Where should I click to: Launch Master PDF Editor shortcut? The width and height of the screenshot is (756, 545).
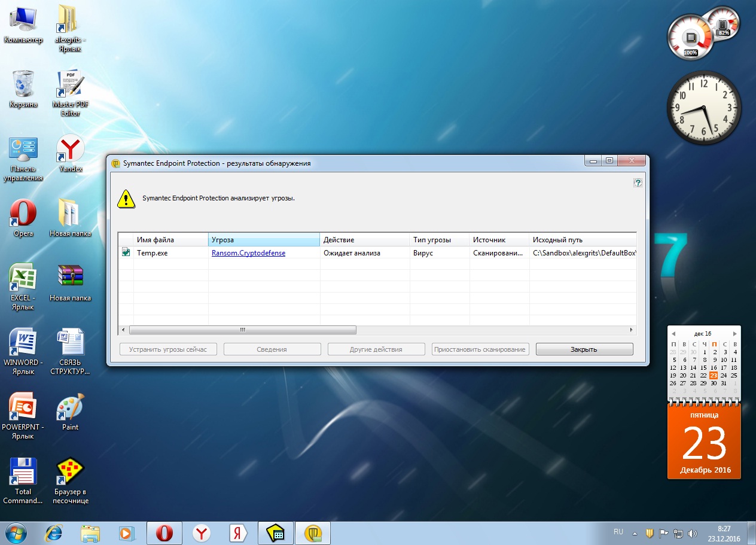71,93
